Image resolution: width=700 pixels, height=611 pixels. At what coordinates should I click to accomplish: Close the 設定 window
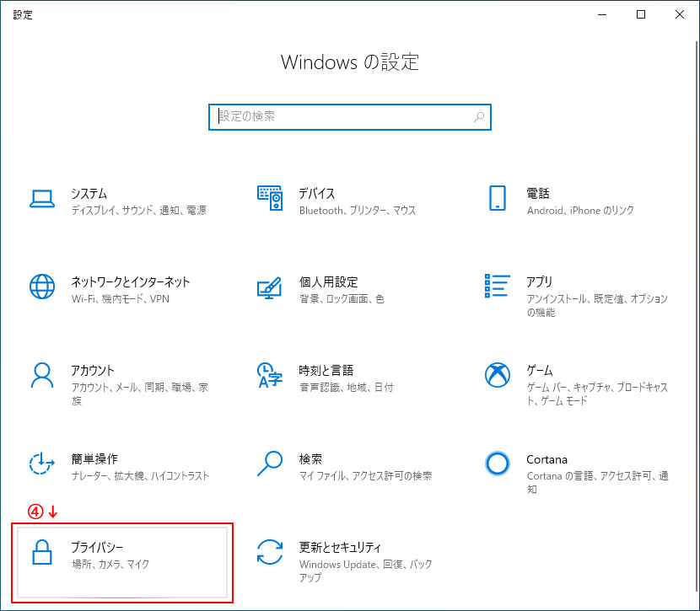click(680, 14)
